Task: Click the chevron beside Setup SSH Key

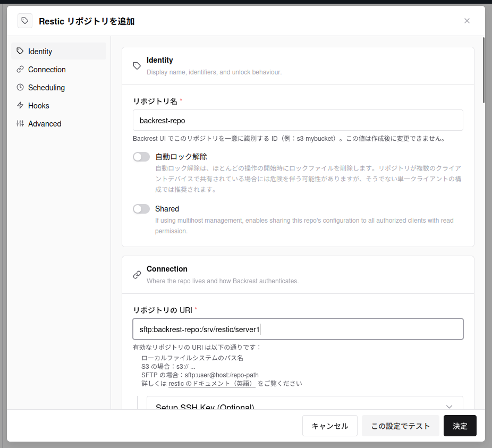Action: coord(449,406)
